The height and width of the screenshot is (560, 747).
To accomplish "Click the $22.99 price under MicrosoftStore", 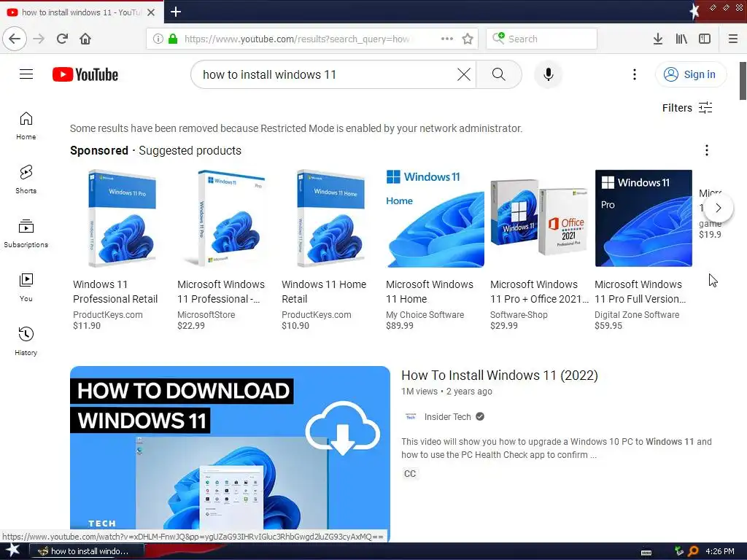I will [191, 326].
